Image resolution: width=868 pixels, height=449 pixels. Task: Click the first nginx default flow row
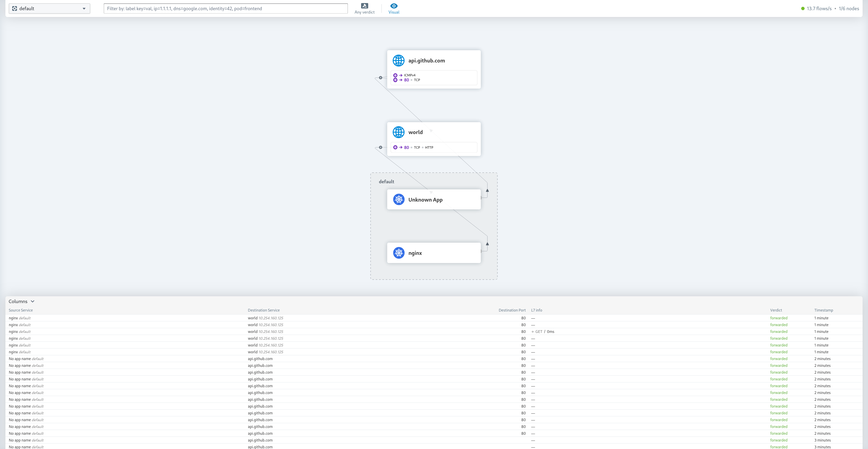[434, 318]
